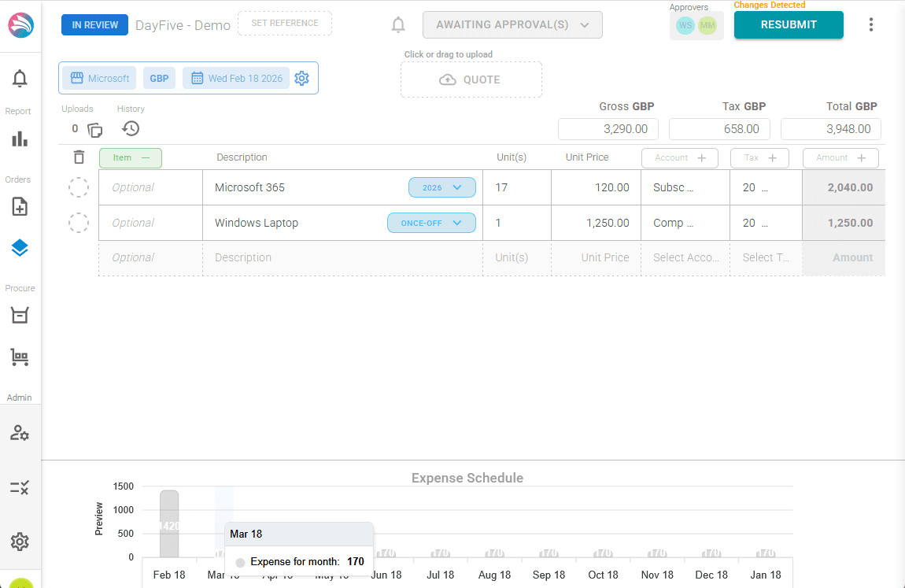Screen dimensions: 905x588
Task: Open the notifications bell in the left sidebar
Action: [20, 78]
